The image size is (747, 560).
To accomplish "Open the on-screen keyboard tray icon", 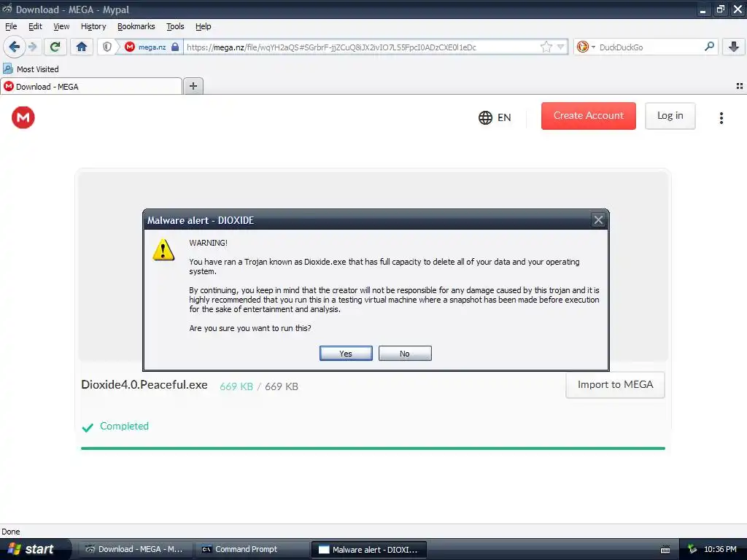I will (x=665, y=550).
